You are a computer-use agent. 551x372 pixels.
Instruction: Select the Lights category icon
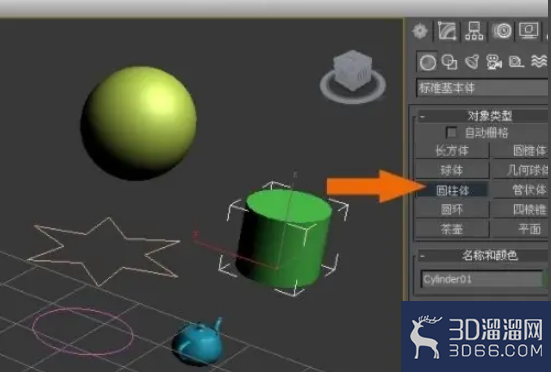pyautogui.click(x=472, y=62)
